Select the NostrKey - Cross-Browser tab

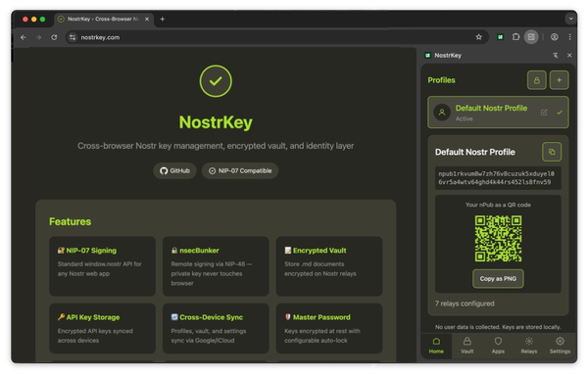coord(104,19)
